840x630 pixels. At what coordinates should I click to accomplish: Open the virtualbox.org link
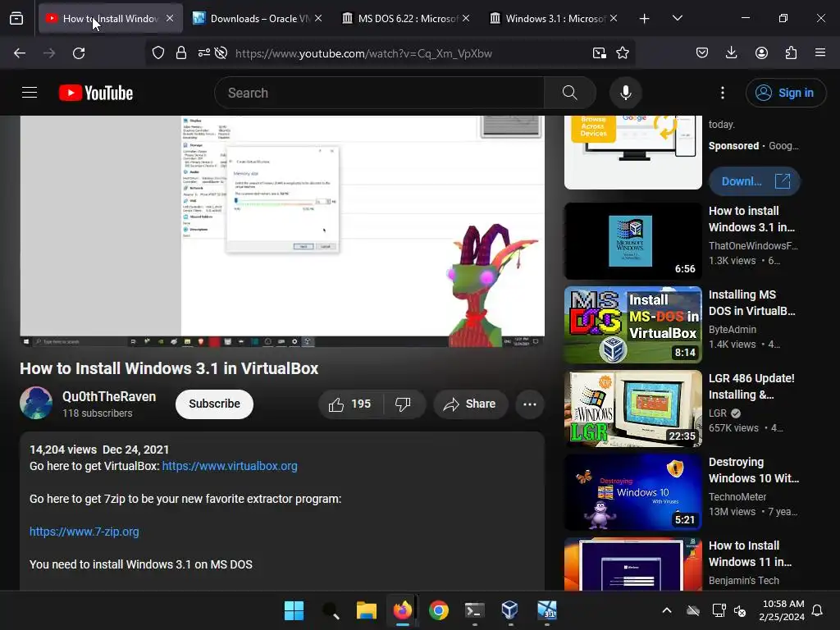(230, 466)
